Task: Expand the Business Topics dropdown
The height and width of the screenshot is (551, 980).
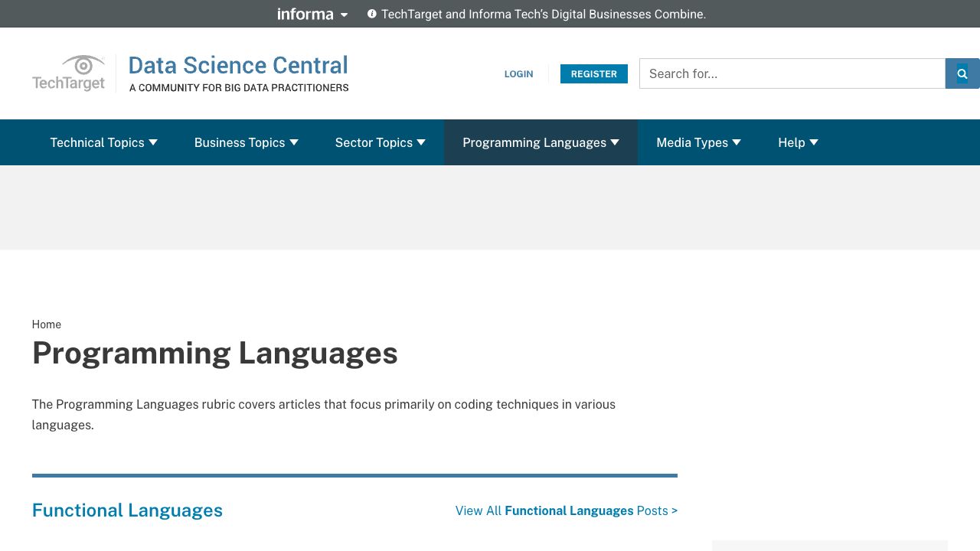Action: 246,142
